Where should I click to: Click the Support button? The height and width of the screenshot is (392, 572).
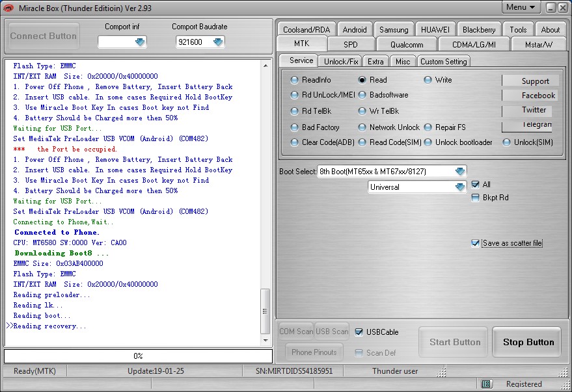(x=530, y=81)
